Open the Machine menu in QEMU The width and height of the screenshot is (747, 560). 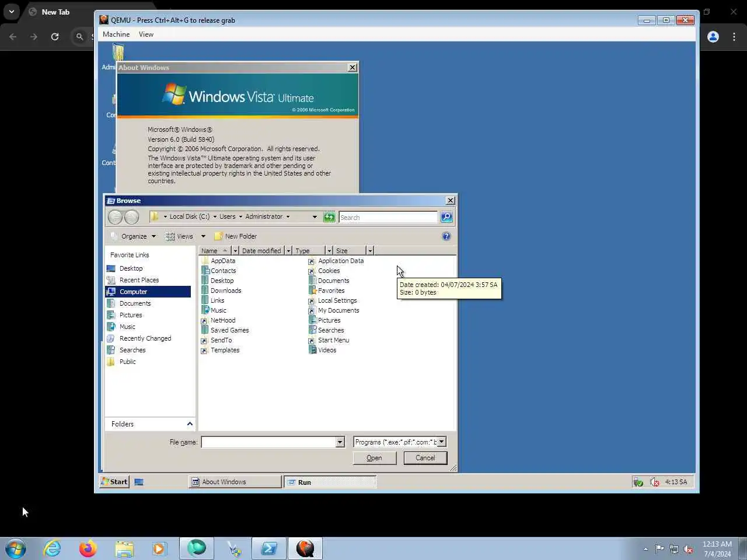click(116, 34)
